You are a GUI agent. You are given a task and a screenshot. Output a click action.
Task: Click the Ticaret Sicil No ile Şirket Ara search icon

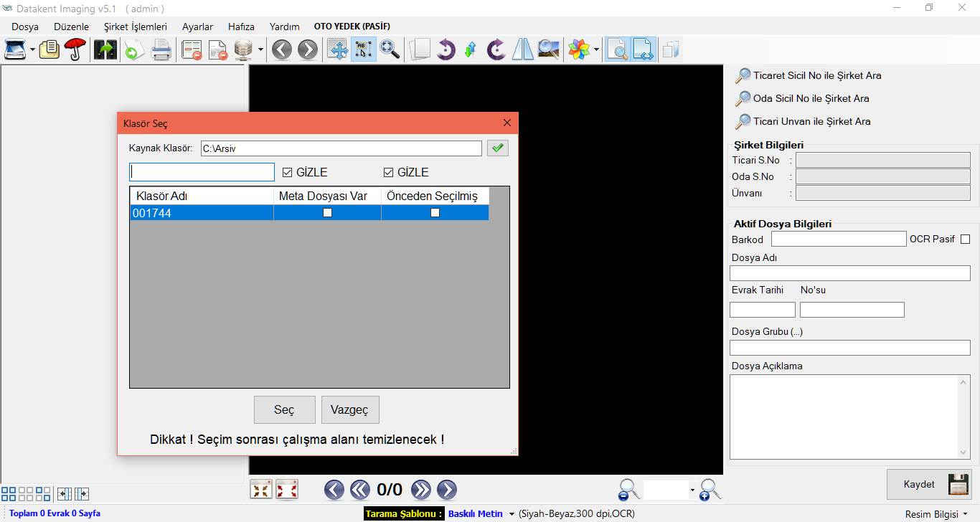[x=743, y=75]
